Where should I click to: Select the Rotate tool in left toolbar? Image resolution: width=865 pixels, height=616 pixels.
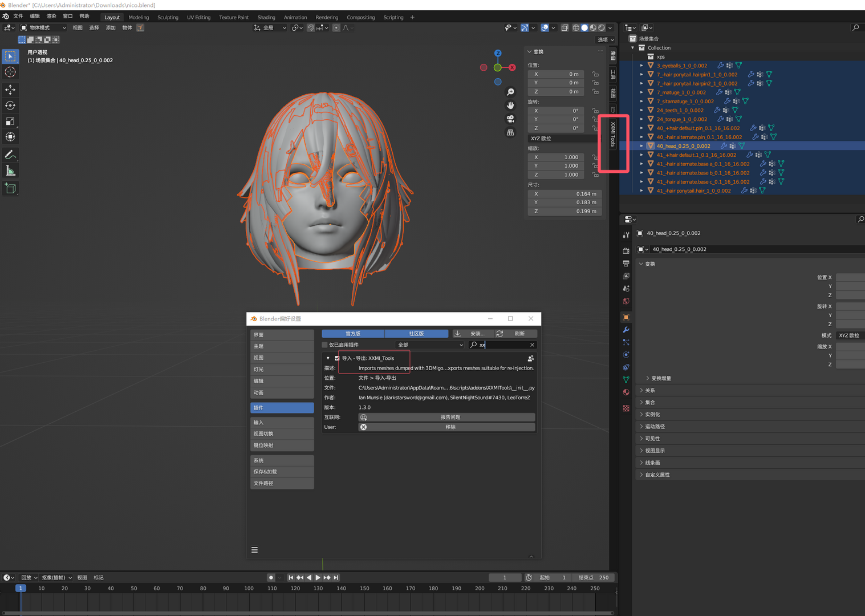[x=10, y=106]
